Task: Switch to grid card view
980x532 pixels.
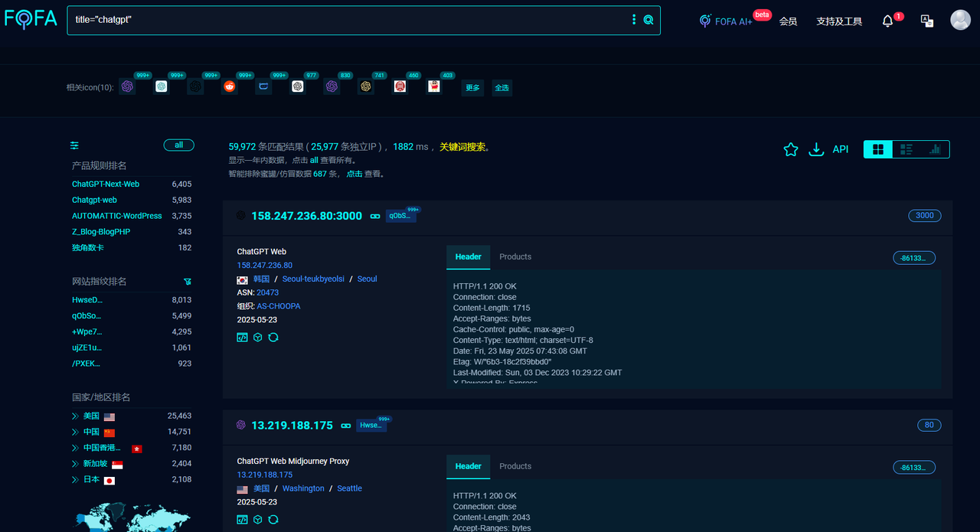Action: pyautogui.click(x=878, y=149)
